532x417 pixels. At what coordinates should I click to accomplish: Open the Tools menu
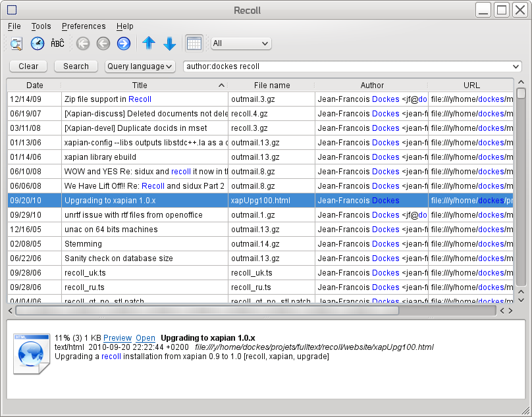point(41,26)
